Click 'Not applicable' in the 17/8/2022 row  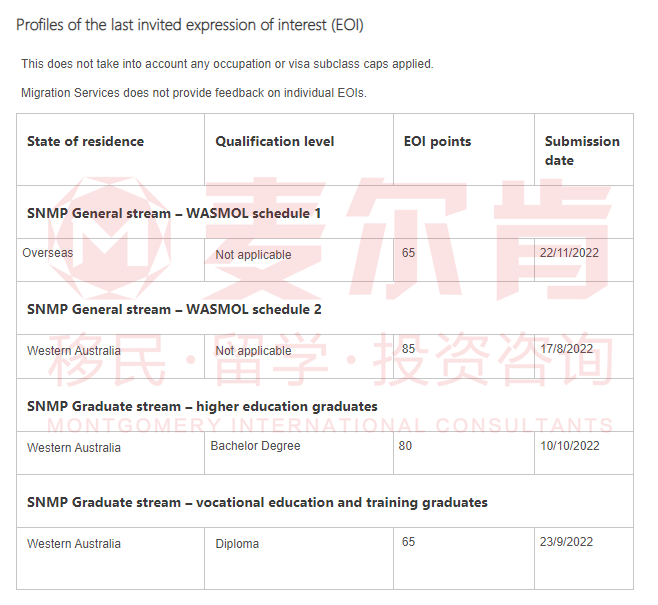253,351
